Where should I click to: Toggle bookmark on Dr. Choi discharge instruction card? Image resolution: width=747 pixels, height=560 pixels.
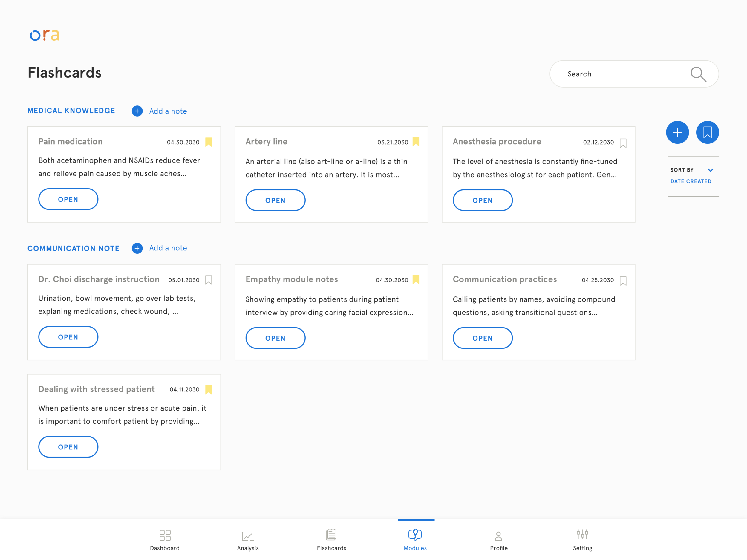click(209, 280)
